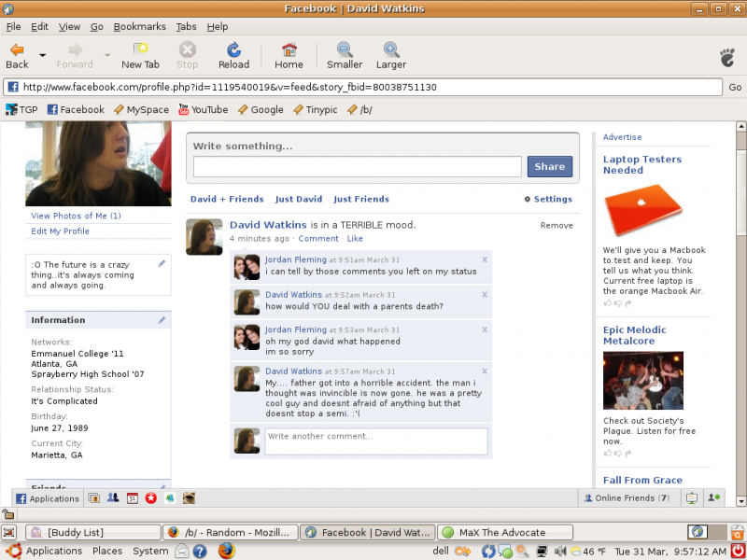Open the Back history dropdown arrow

pos(42,56)
